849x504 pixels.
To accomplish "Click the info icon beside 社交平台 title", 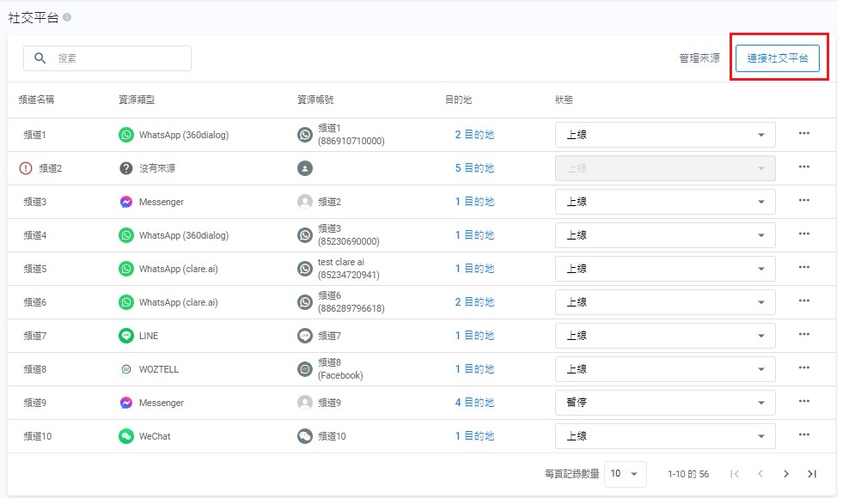I will tap(67, 18).
